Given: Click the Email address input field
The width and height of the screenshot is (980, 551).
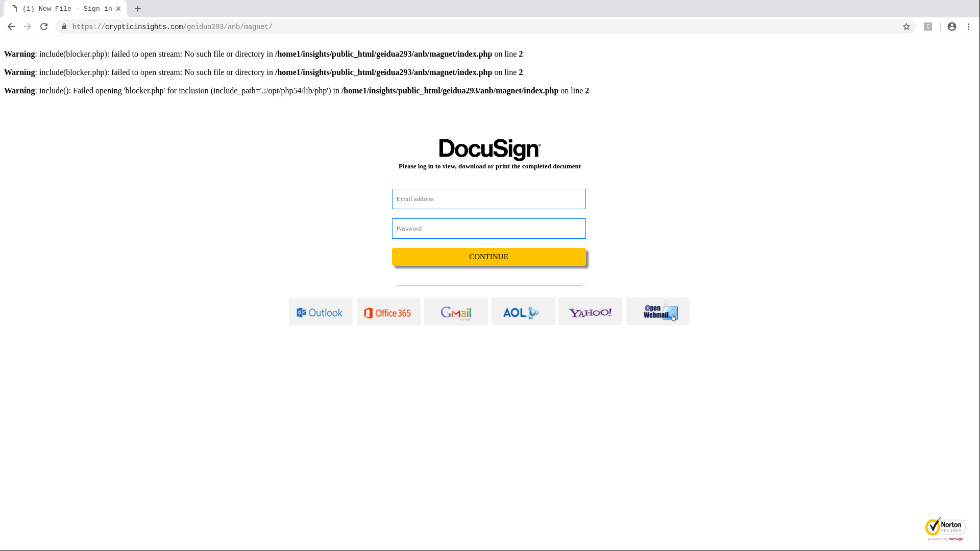Looking at the screenshot, I should click(x=488, y=198).
